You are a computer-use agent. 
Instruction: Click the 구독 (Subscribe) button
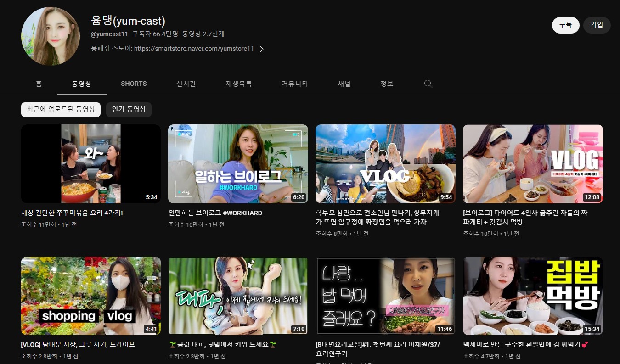[x=565, y=25]
